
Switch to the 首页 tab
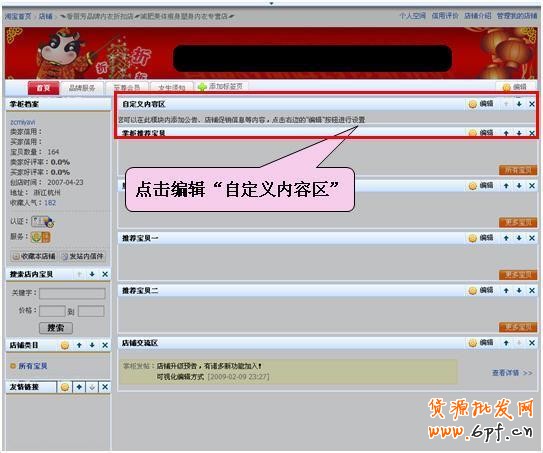43,88
